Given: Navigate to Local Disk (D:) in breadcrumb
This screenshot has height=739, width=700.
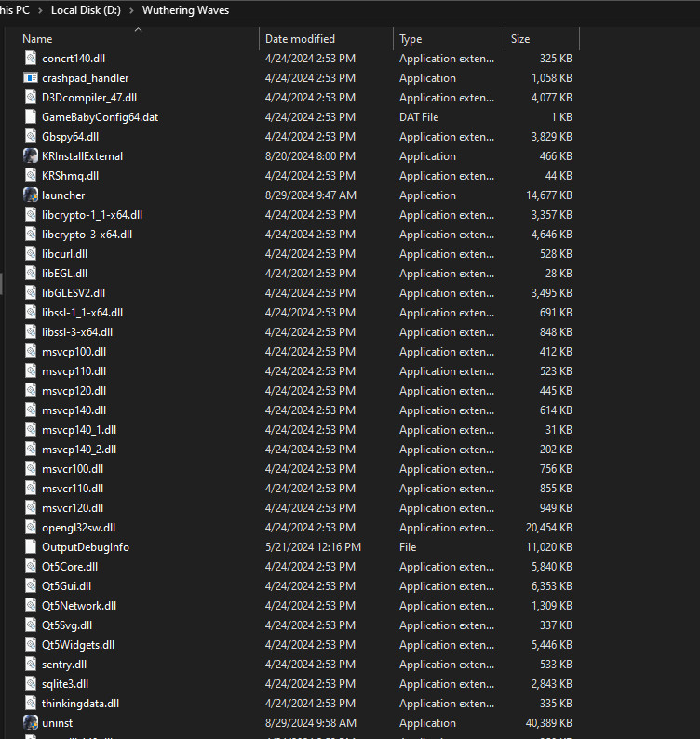Looking at the screenshot, I should [85, 10].
